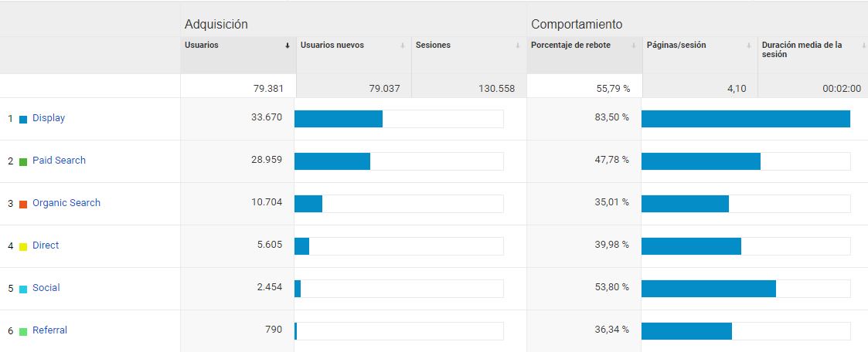
Task: Click the green Paid Search color swatch
Action: pyautogui.click(x=23, y=161)
